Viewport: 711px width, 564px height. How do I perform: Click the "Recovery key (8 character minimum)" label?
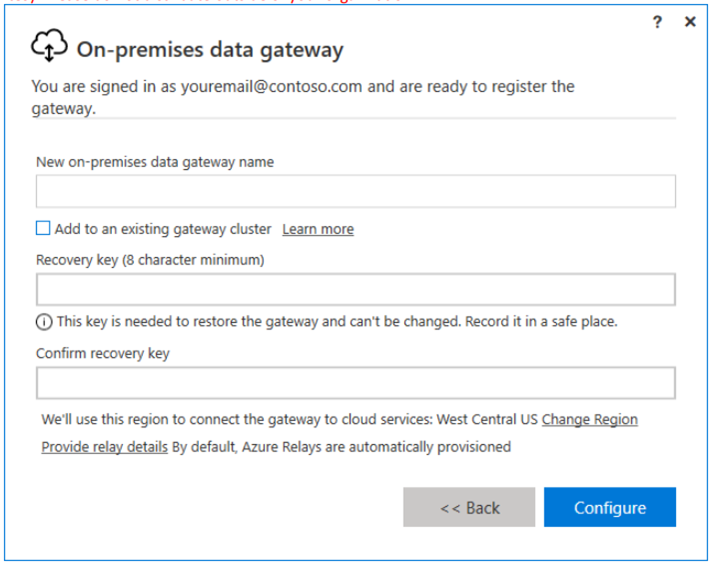pos(150,260)
